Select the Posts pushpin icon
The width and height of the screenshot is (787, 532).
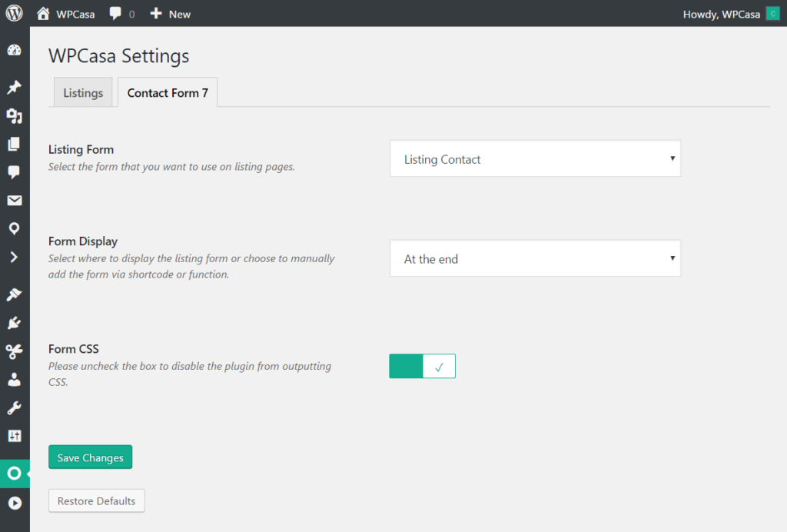15,87
